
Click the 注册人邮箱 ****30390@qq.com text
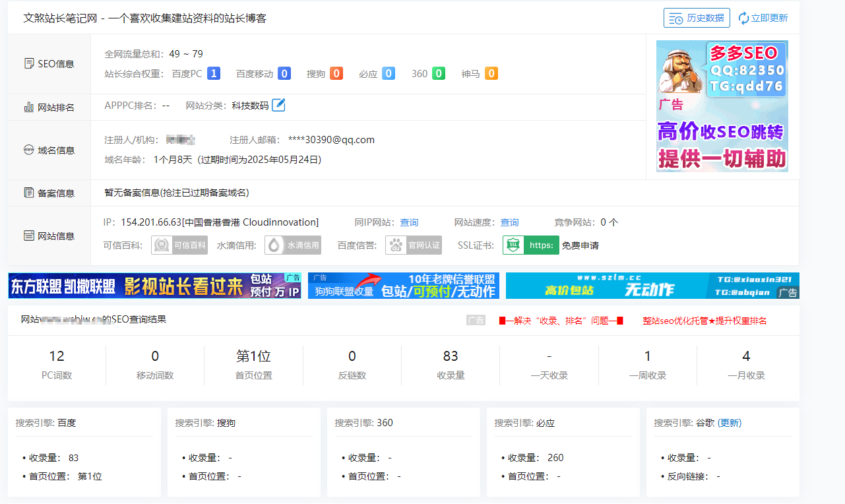331,140
